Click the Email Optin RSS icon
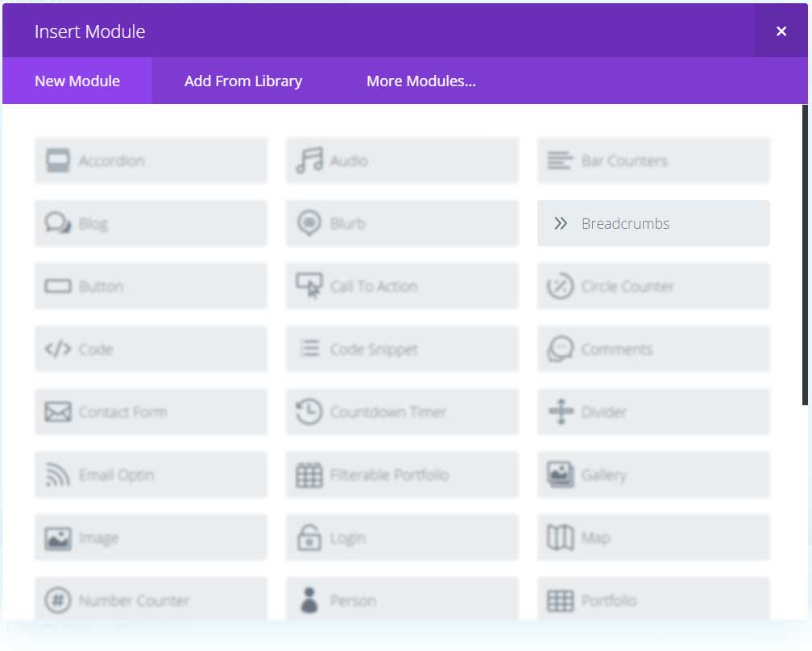This screenshot has height=651, width=812. point(56,475)
